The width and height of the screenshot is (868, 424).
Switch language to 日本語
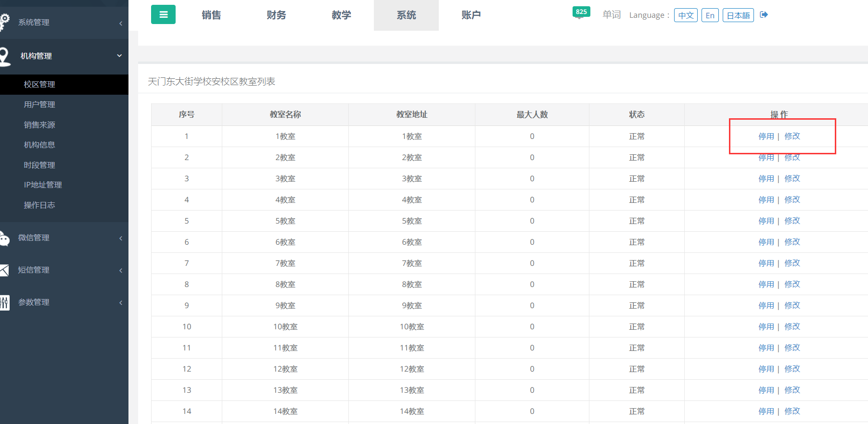tap(738, 15)
